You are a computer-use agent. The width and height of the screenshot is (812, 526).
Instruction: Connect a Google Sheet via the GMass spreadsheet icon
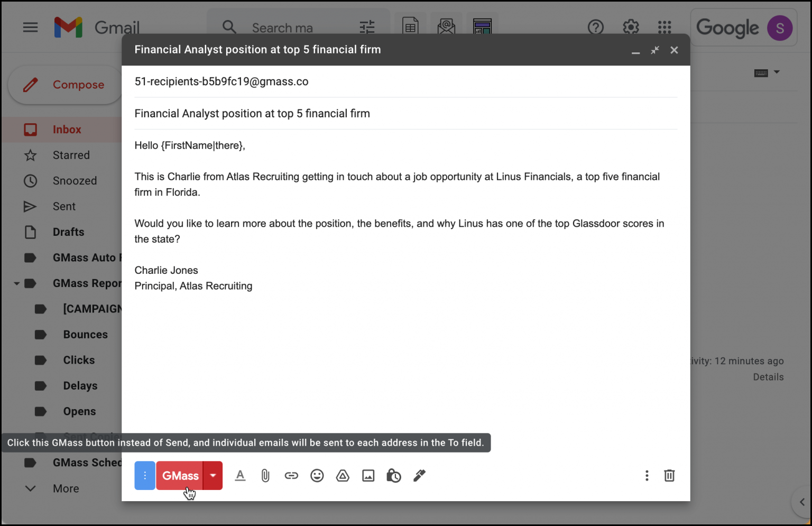click(x=410, y=25)
